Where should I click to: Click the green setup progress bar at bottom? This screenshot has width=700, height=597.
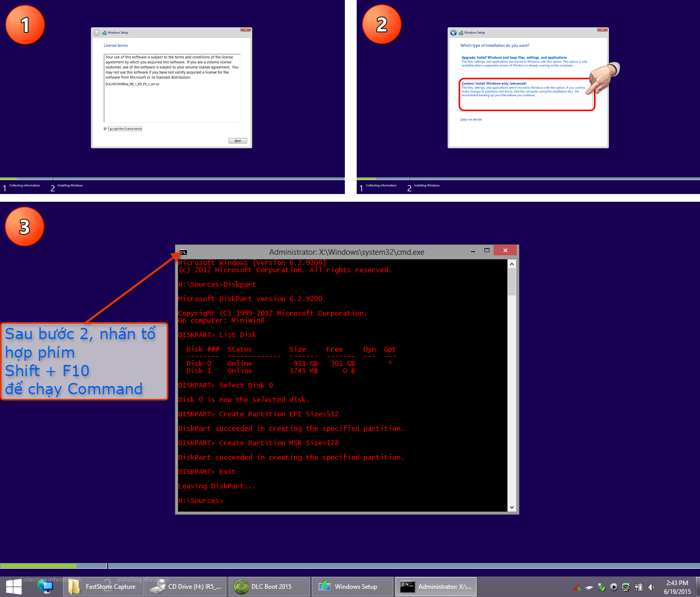(39, 566)
